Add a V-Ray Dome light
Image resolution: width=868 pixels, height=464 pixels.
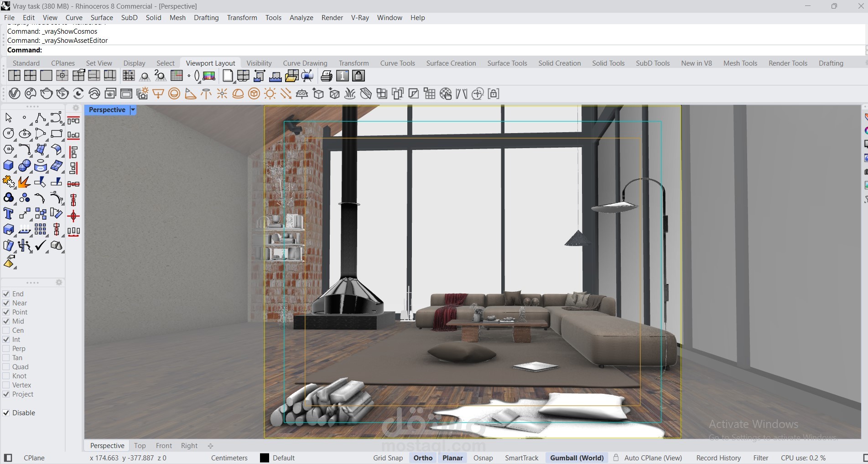[238, 94]
